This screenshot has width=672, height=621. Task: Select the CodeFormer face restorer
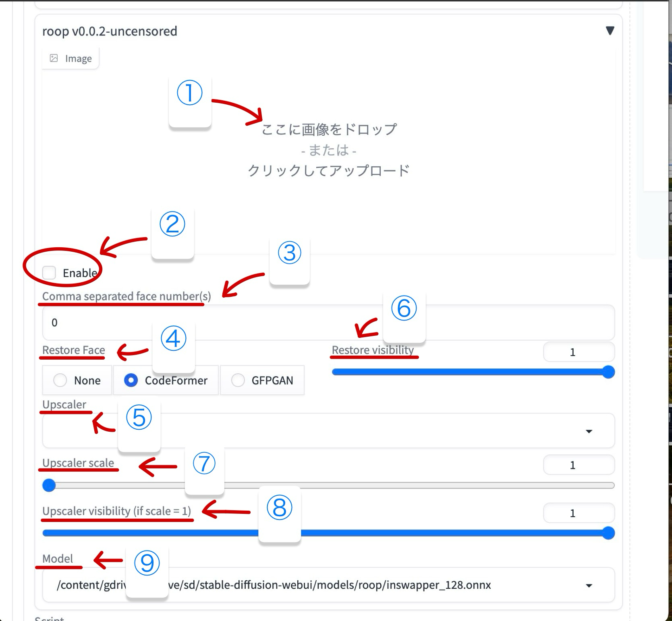[131, 380]
